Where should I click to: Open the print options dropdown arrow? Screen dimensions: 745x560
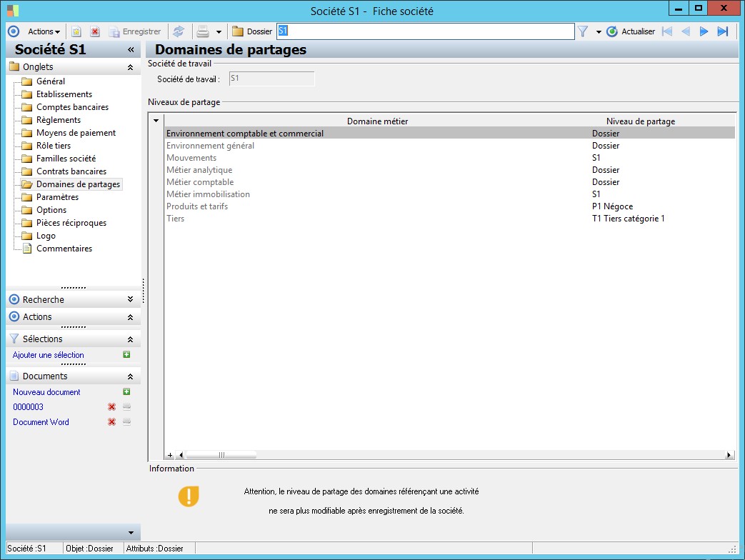(219, 32)
